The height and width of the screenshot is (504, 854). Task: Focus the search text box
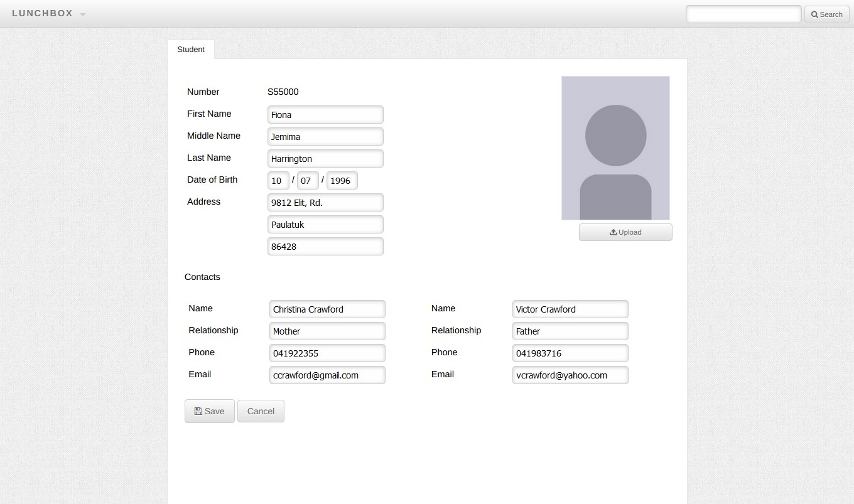coord(743,14)
